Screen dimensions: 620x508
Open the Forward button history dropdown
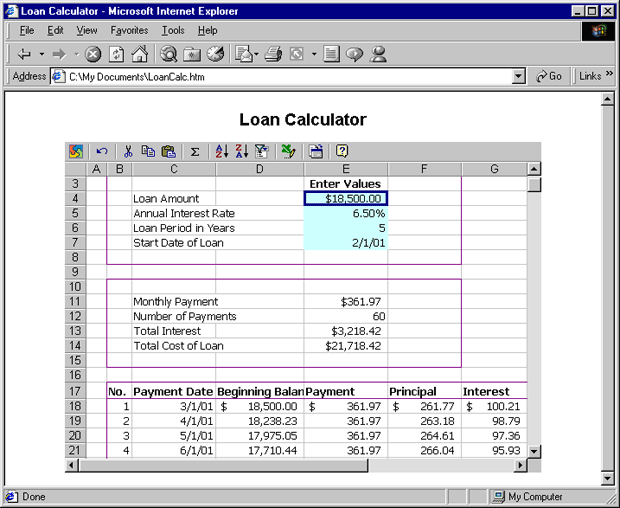(77, 54)
